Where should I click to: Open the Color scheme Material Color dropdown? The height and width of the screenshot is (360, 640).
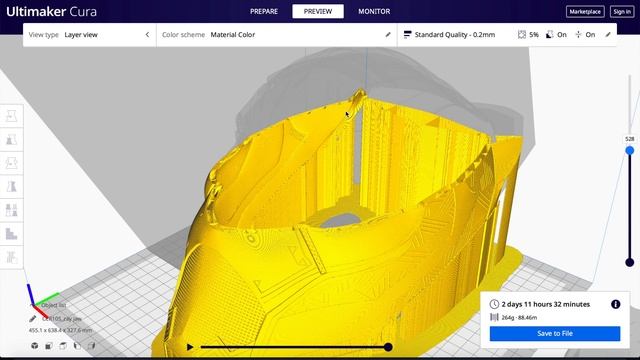[277, 35]
